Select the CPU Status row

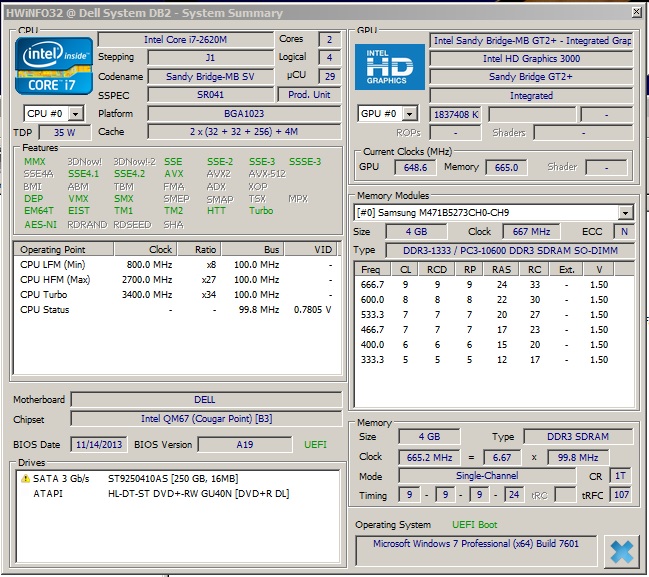tap(177, 310)
